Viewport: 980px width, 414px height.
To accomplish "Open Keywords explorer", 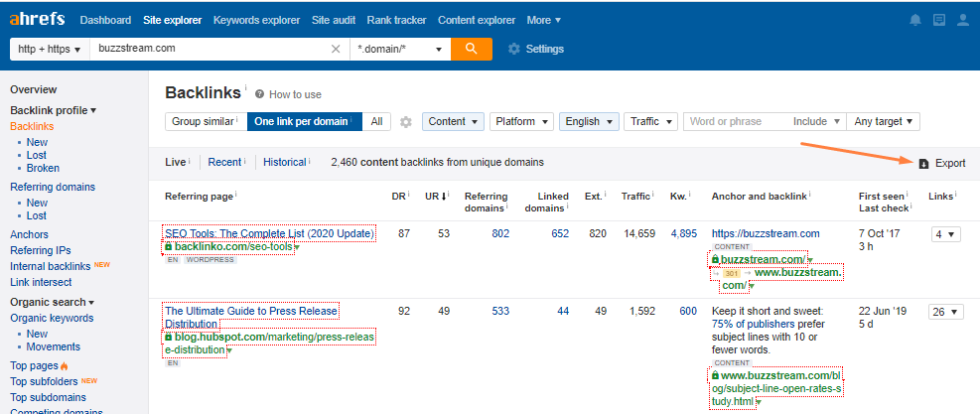I will 257,20.
